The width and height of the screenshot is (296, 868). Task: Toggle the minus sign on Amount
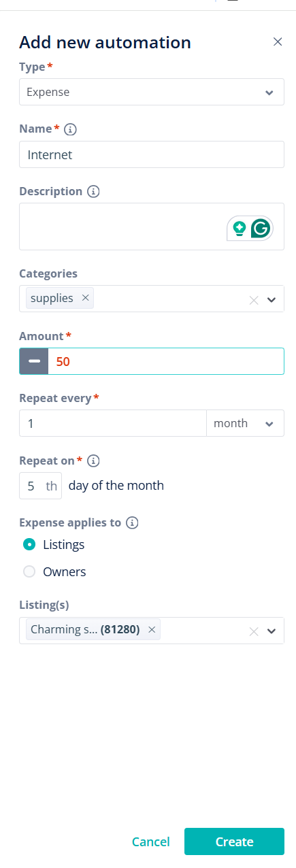(x=34, y=361)
